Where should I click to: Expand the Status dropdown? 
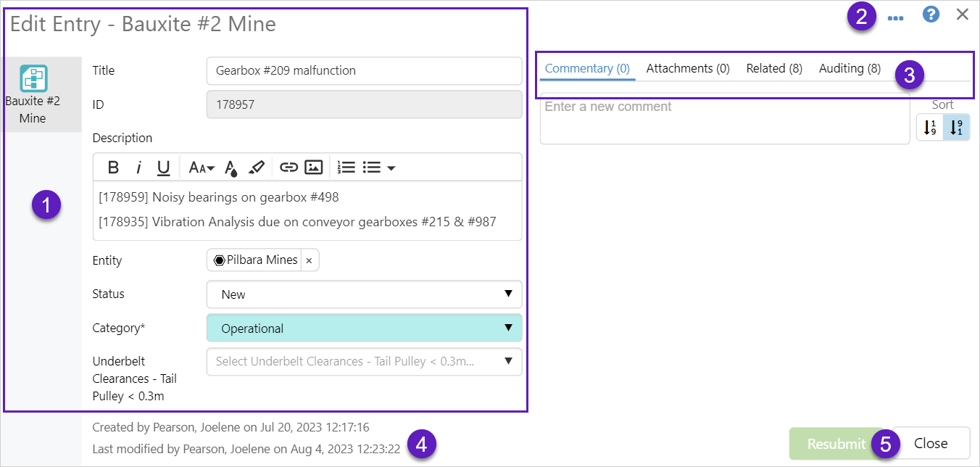tap(364, 294)
